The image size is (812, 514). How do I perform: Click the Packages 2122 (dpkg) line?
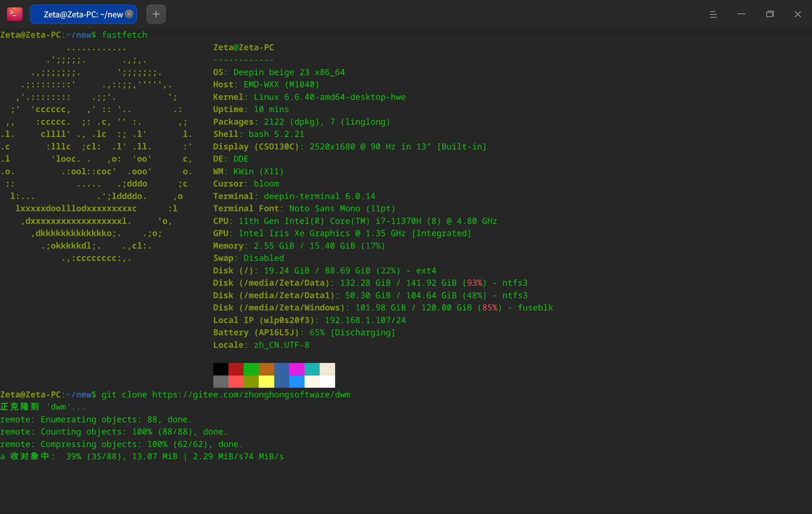(x=302, y=122)
